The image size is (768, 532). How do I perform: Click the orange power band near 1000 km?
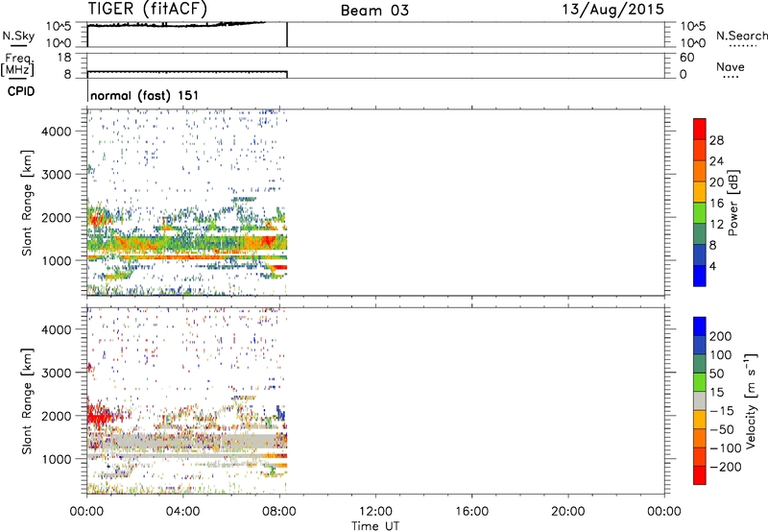pyautogui.click(x=186, y=256)
